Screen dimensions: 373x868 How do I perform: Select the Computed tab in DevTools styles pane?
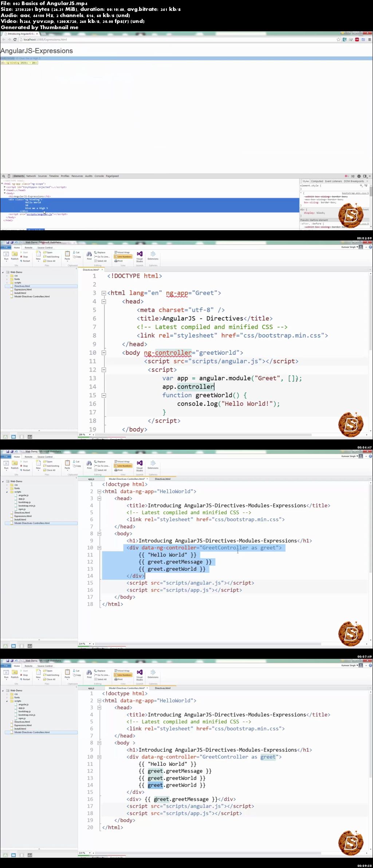(317, 181)
